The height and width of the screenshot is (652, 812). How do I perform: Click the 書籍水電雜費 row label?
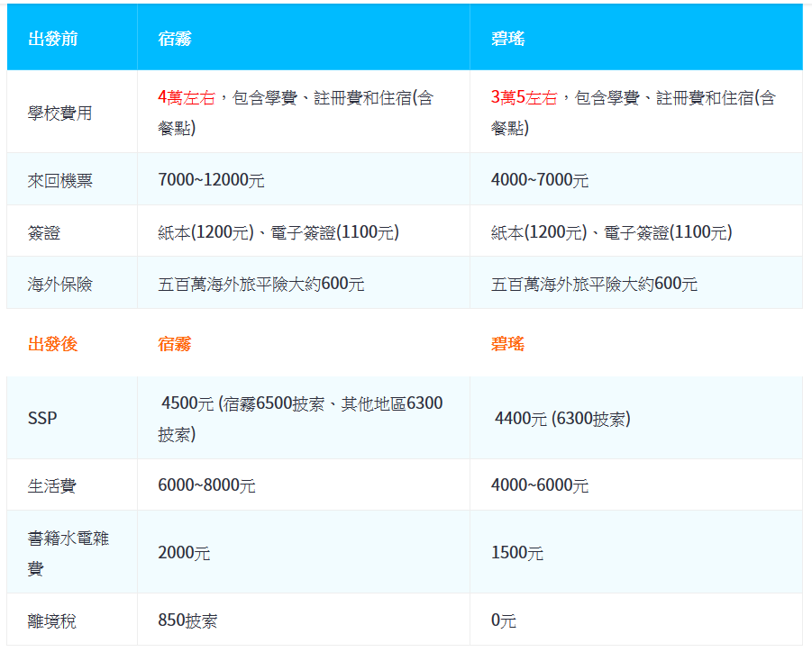(68, 553)
